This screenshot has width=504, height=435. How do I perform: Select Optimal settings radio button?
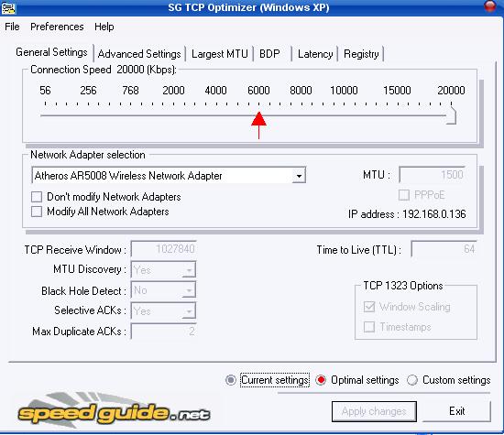click(x=321, y=380)
